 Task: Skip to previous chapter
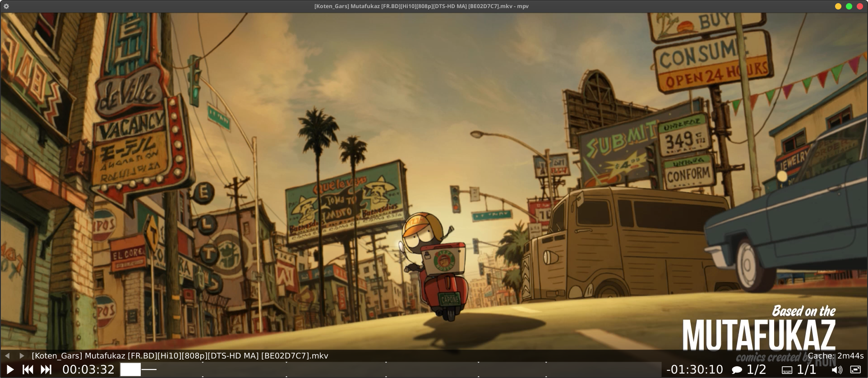[x=28, y=370]
